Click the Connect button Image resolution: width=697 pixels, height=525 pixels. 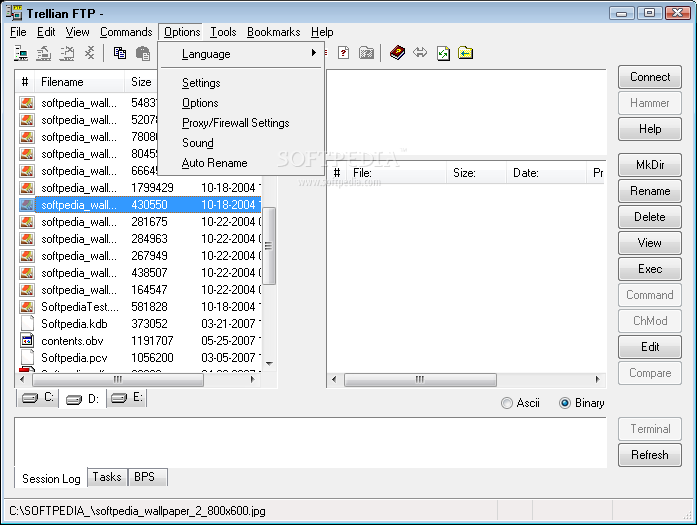click(649, 77)
